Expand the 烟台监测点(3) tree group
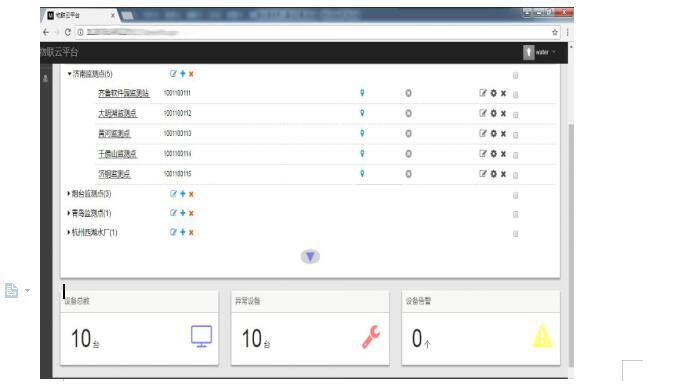687x392 pixels. pos(69,193)
